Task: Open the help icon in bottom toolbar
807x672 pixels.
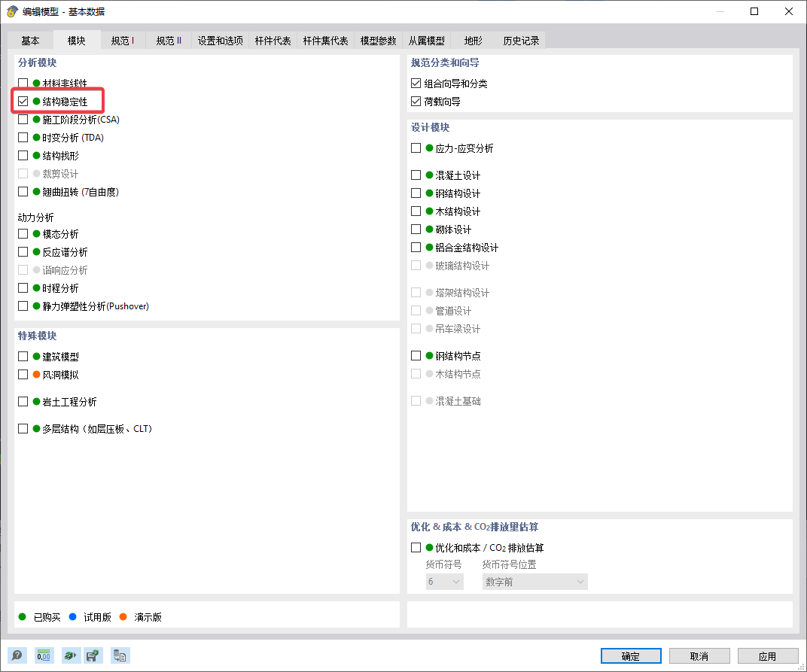Action: point(17,655)
